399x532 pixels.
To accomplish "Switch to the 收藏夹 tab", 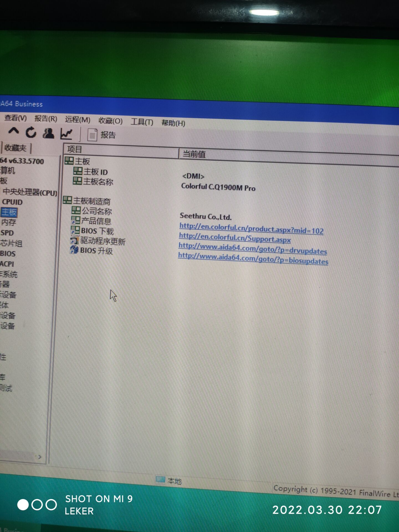I will [x=16, y=148].
